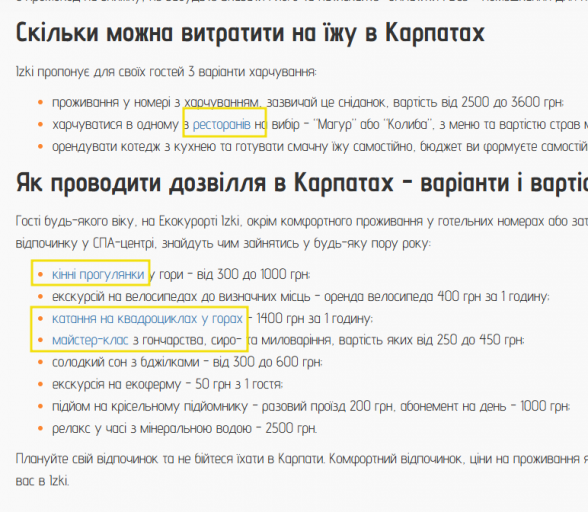588x512 pixels.
Task: Click bullet "проживання у номері з харчуванням"
Action: click(x=308, y=102)
